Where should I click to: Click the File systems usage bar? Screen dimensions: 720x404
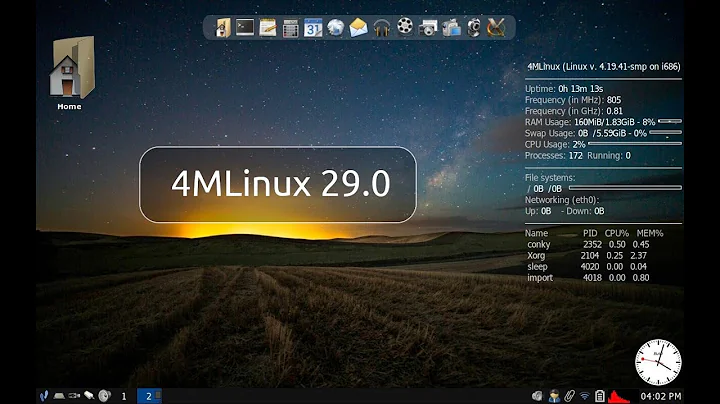click(x=625, y=188)
